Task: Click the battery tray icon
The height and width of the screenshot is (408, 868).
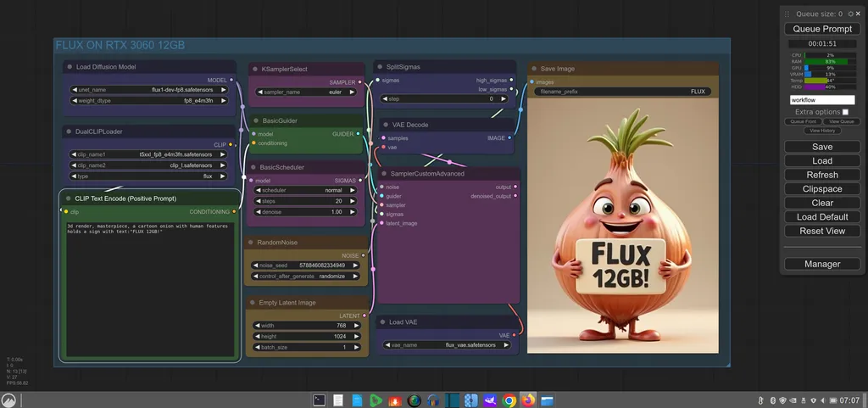Action: coord(832,400)
